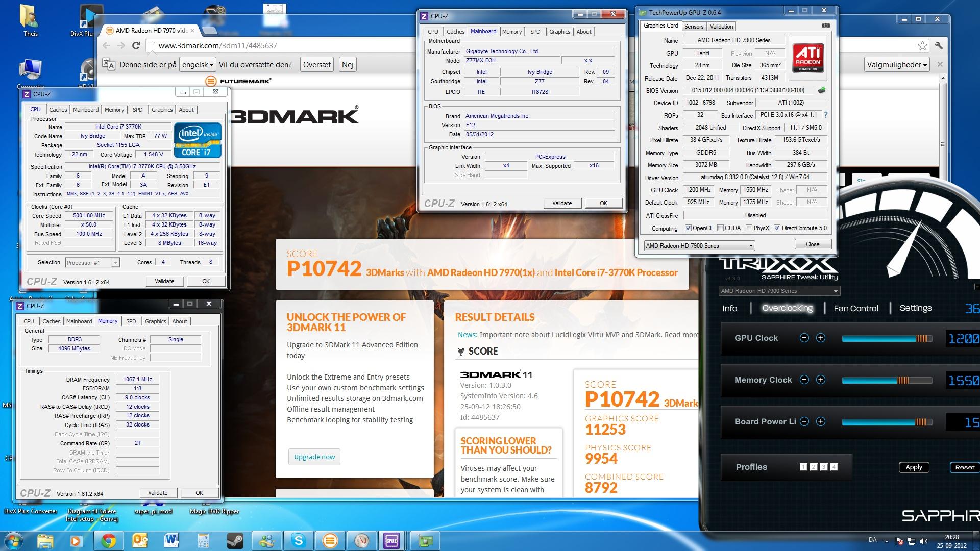Click OK in the CPU-Z Memory window
Image resolution: width=980 pixels, height=551 pixels.
pyautogui.click(x=199, y=493)
